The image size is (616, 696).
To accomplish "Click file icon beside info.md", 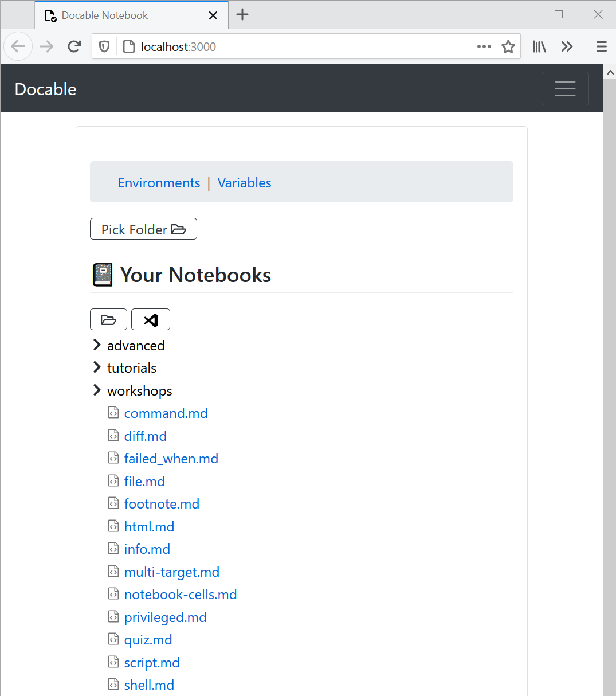I will [x=113, y=548].
